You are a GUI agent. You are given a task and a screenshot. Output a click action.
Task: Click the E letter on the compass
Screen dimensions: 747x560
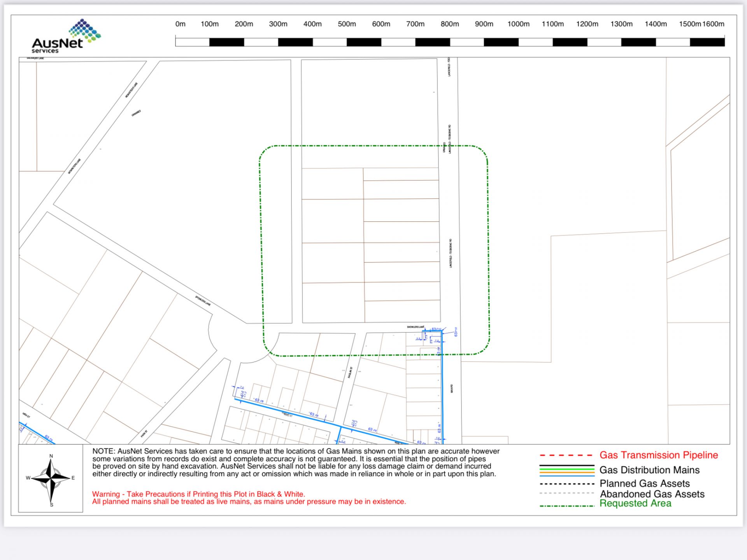[x=73, y=478]
